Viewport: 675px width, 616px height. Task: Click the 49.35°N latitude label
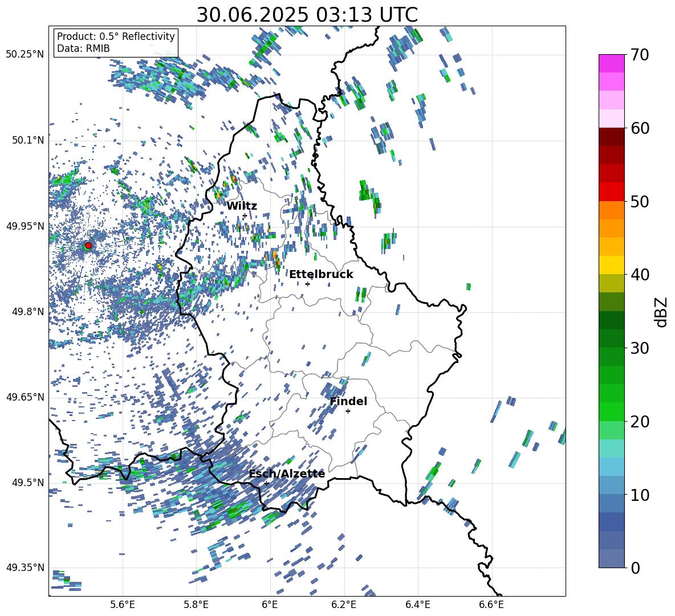click(x=25, y=568)
